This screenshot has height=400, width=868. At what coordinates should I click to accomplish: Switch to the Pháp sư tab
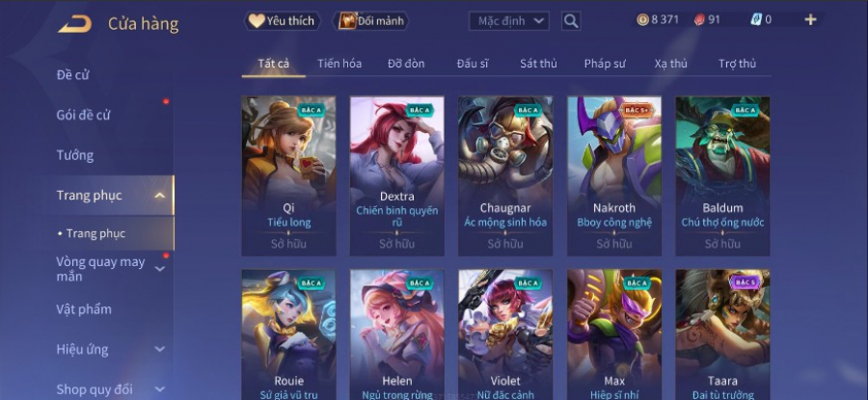605,64
